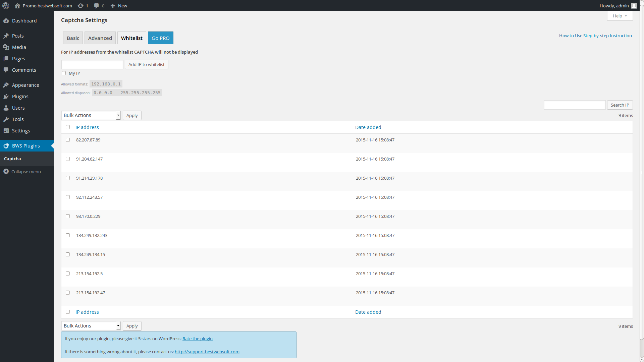The image size is (644, 362).
Task: Click the Comments icon in sidebar
Action: click(6, 70)
